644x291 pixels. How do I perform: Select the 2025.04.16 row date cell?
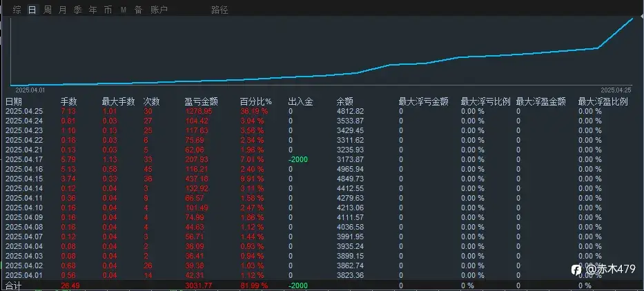click(x=24, y=169)
